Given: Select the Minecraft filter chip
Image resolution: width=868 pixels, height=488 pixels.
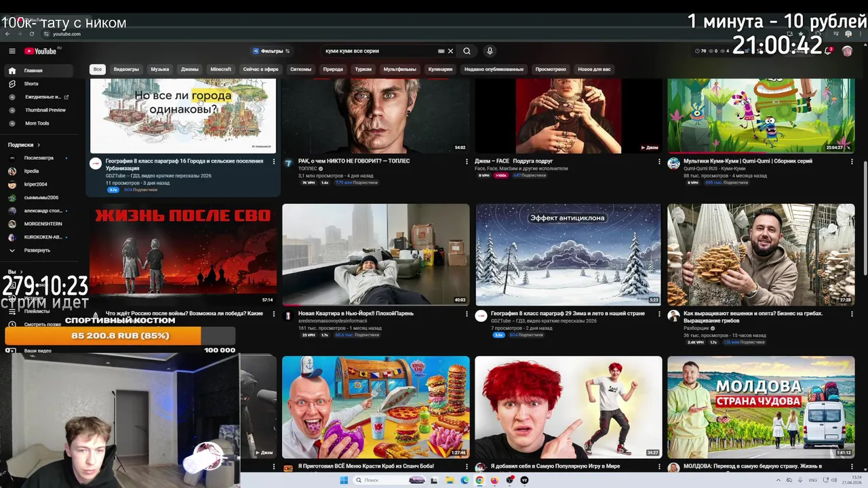Looking at the screenshot, I should [x=220, y=69].
